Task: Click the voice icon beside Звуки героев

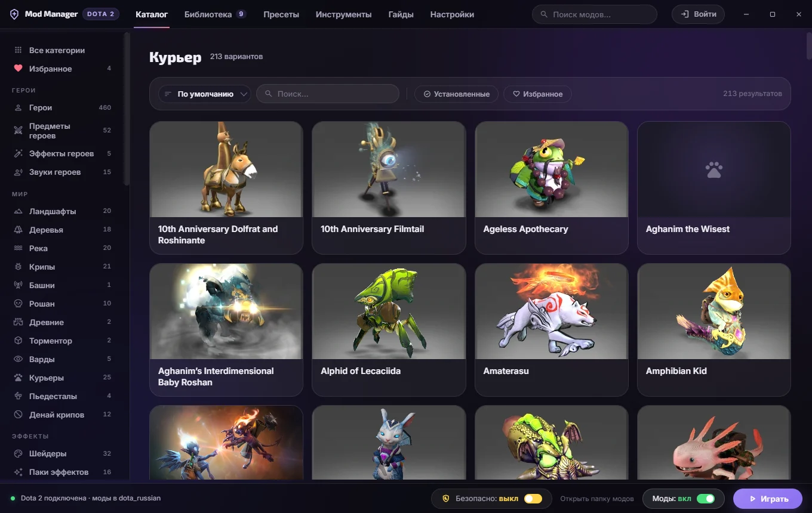Action: tap(18, 172)
